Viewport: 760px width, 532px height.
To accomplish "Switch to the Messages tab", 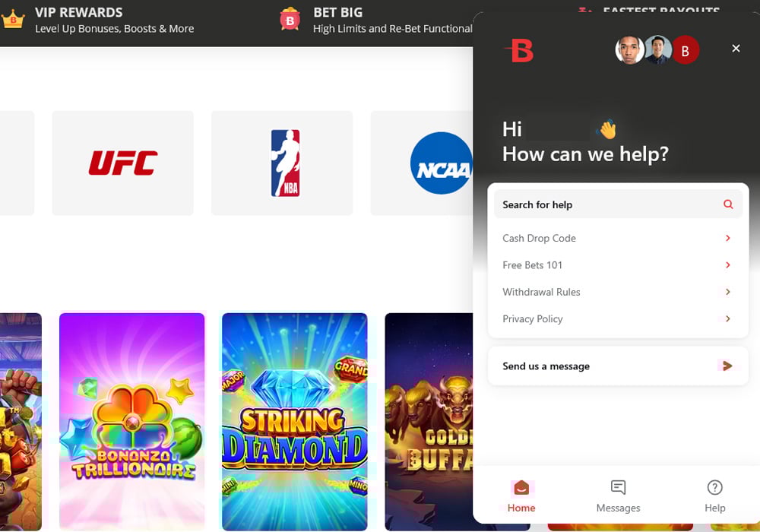I will [618, 496].
